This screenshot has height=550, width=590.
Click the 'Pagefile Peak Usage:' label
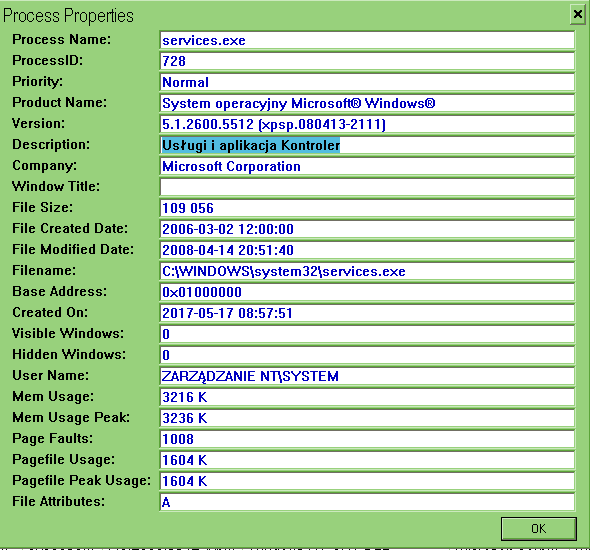[x=81, y=481]
